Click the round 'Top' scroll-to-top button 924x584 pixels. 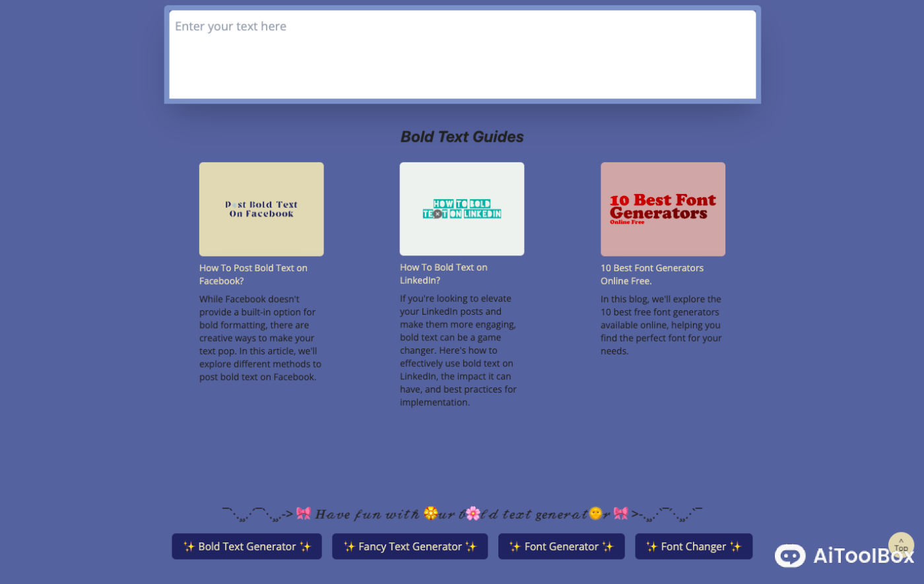coord(901,545)
